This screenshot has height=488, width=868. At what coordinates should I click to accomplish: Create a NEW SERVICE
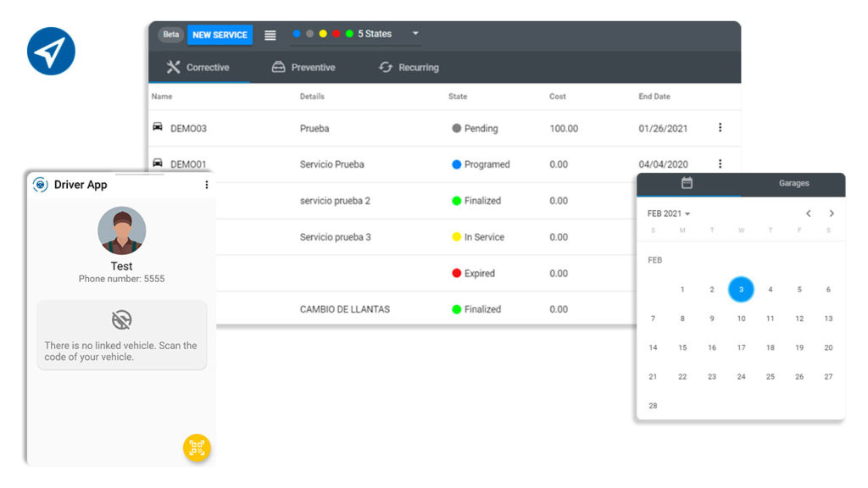point(220,35)
